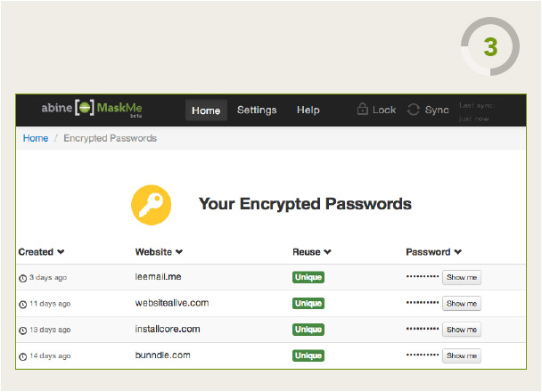Click the Lock label in top bar
This screenshot has height=392, width=542.
[x=384, y=110]
